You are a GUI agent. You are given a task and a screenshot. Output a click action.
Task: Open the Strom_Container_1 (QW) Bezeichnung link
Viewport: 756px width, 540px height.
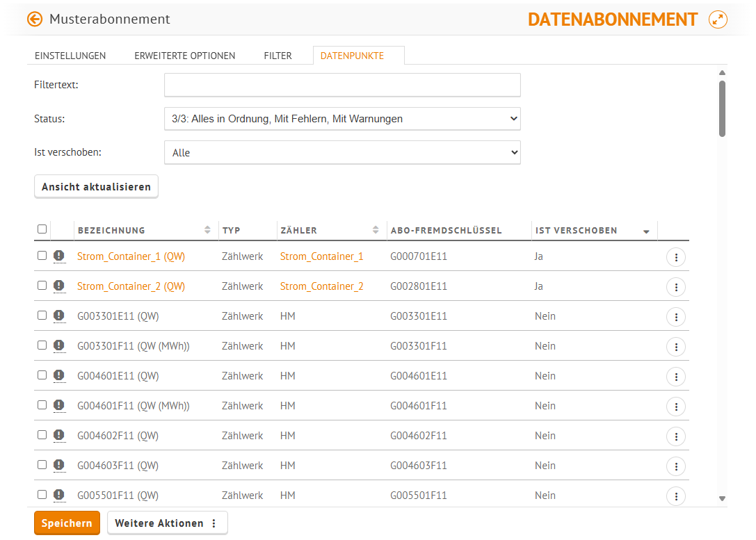click(131, 256)
